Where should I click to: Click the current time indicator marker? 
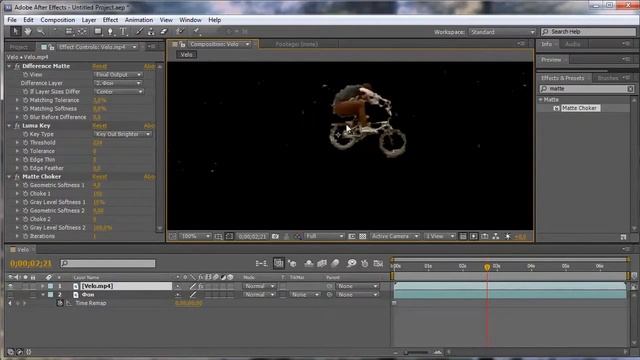[x=487, y=267]
